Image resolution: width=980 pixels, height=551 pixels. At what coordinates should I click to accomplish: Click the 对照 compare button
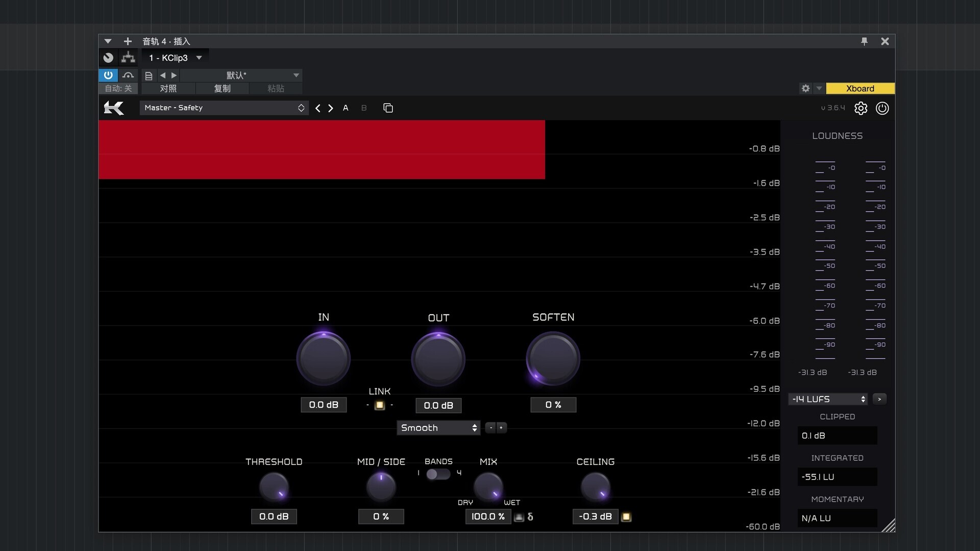168,89
